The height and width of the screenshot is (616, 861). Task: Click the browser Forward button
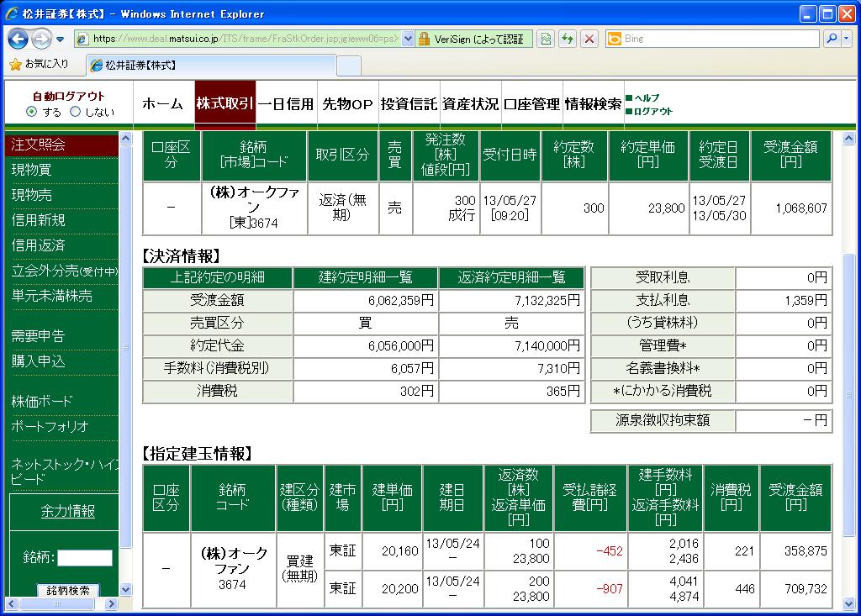[40, 39]
